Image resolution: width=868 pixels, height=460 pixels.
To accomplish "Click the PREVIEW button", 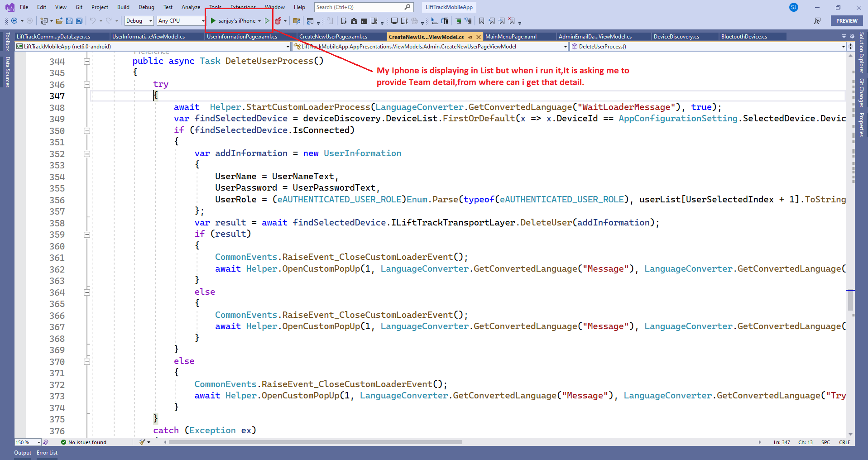I will (847, 21).
